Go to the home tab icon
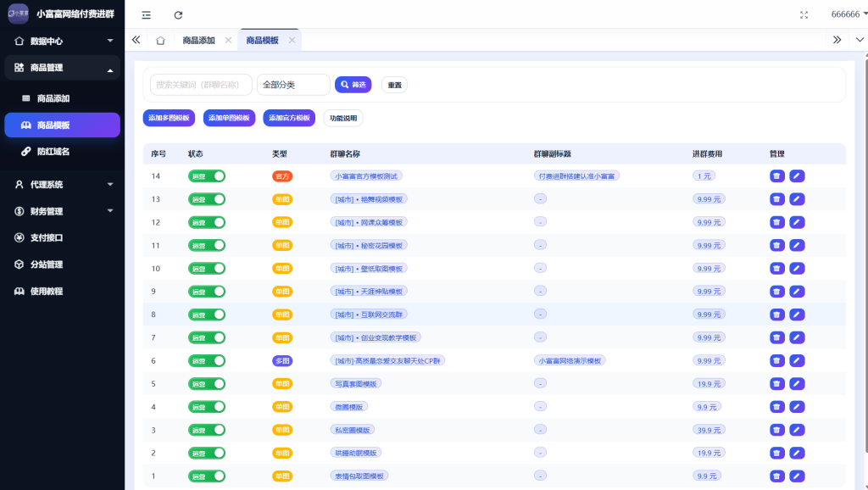Viewport: 868px width, 490px height. pyautogui.click(x=160, y=41)
